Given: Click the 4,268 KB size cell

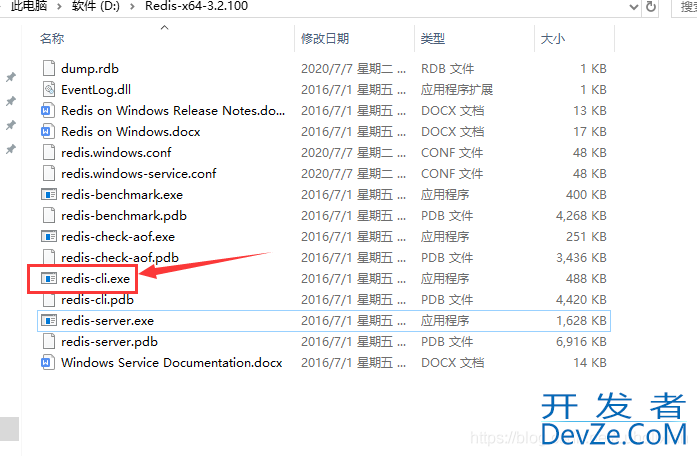Looking at the screenshot, I should [581, 216].
